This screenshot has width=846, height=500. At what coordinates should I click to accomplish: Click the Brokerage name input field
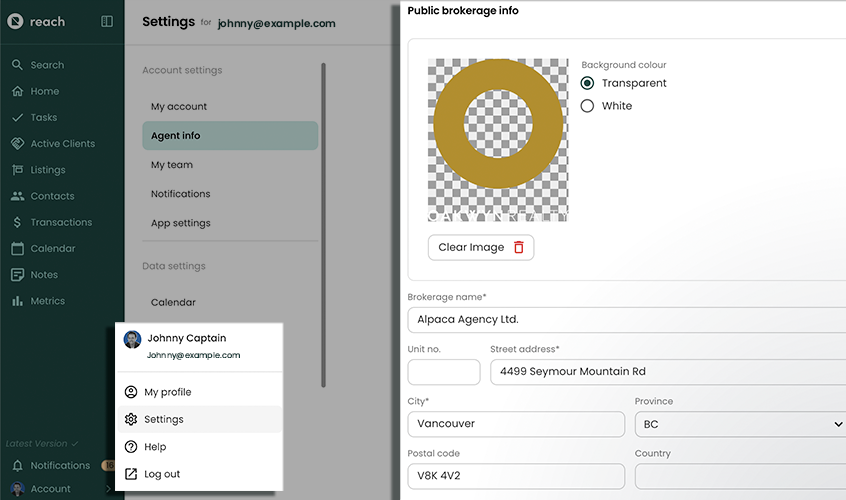[626, 320]
